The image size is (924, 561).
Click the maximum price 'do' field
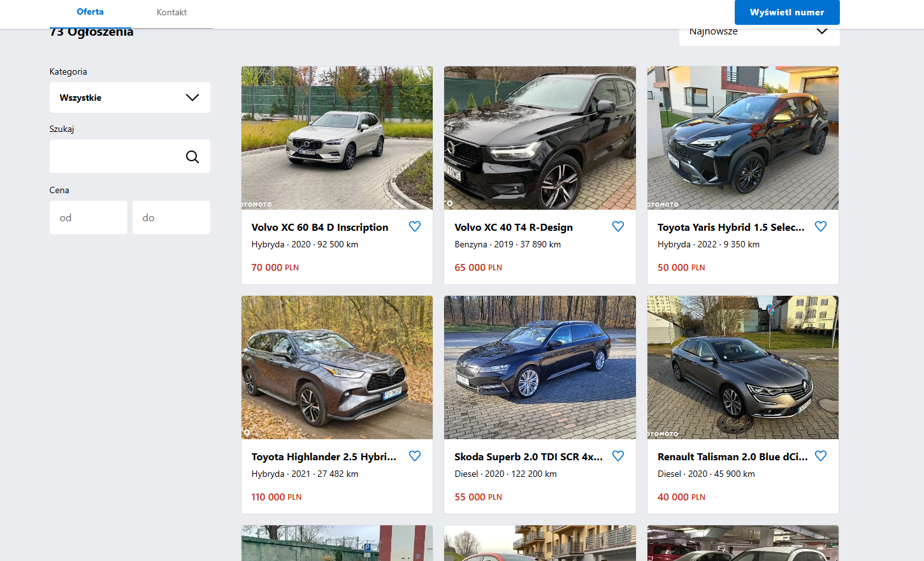[171, 217]
